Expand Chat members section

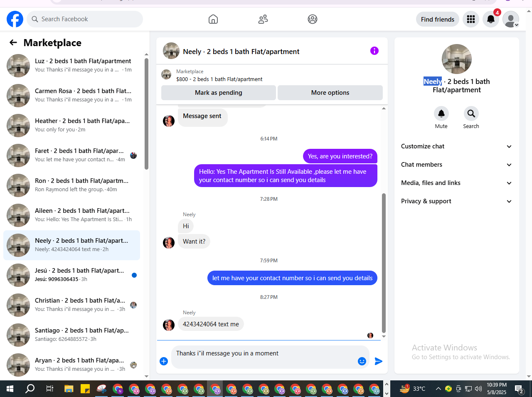point(456,165)
